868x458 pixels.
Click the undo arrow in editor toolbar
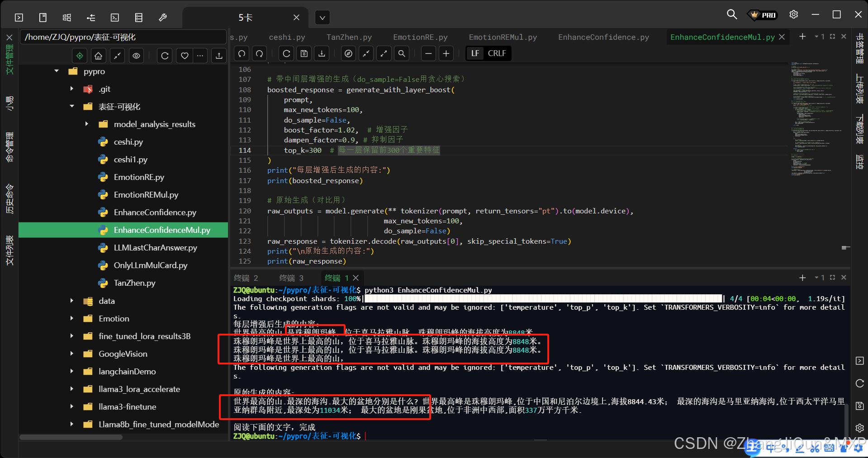pos(242,53)
